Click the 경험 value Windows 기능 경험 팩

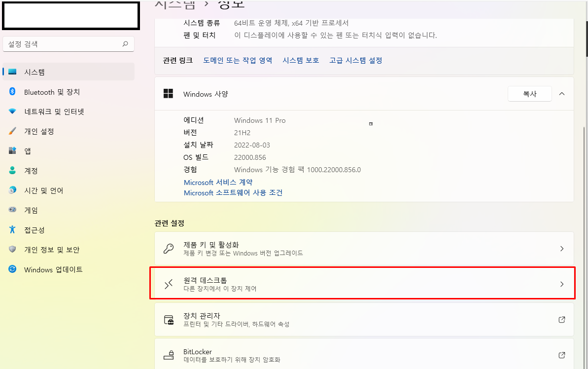[x=297, y=170]
